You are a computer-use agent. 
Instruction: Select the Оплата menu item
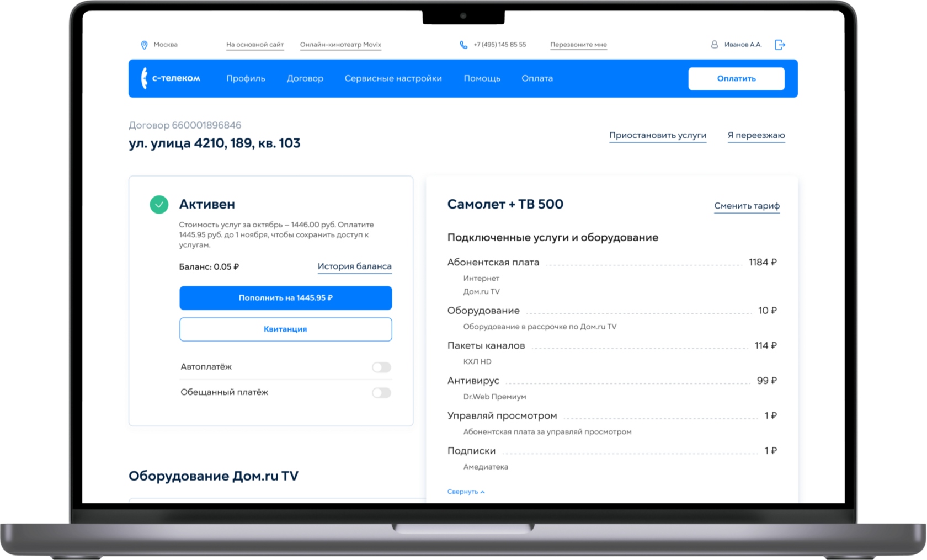[x=537, y=78]
